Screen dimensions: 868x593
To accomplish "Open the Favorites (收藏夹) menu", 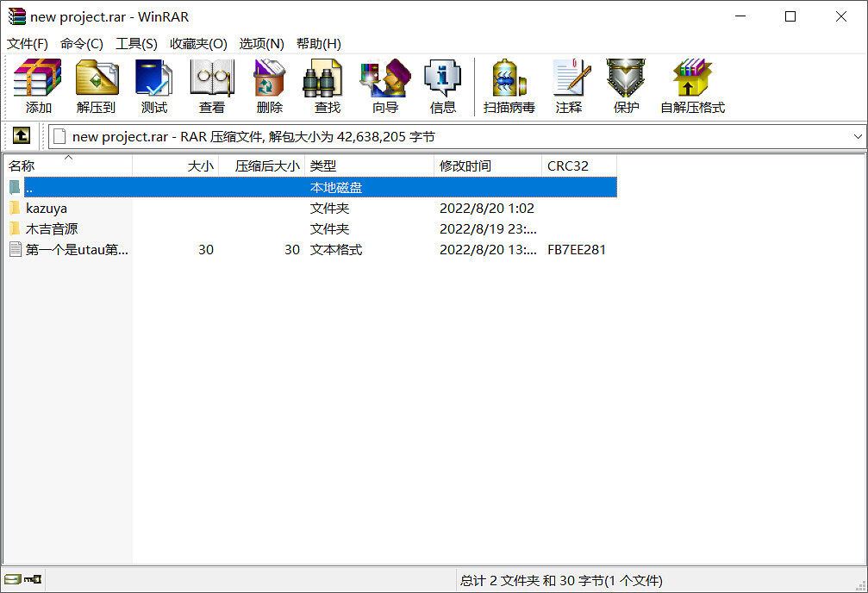I will 198,43.
